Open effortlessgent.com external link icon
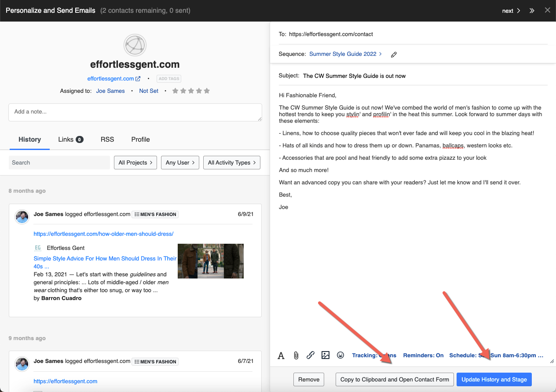This screenshot has width=556, height=392. pos(138,79)
